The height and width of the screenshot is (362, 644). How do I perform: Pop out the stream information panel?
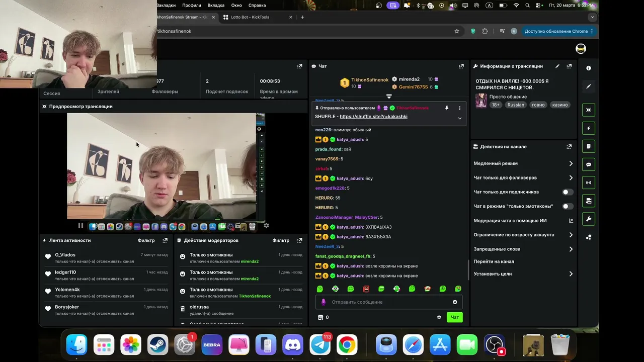click(569, 66)
